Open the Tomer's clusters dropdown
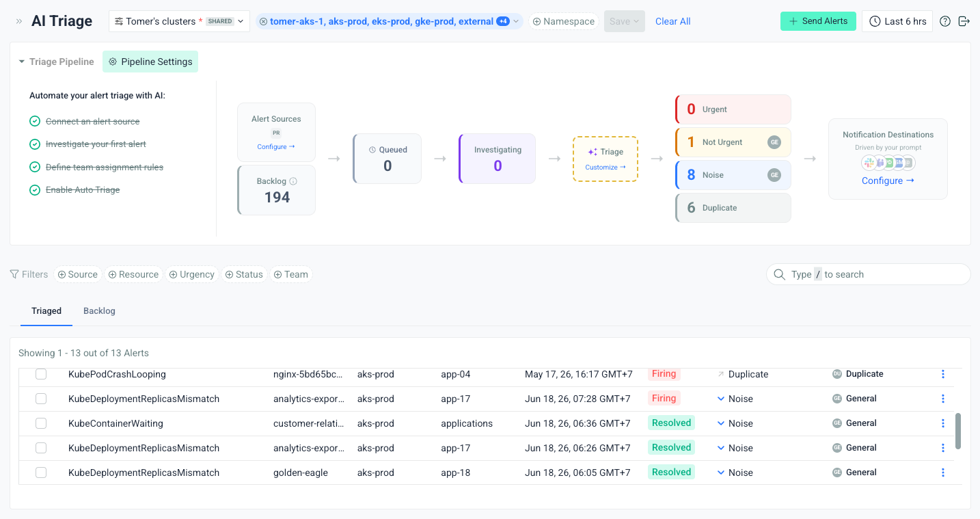This screenshot has height=519, width=980. click(x=179, y=21)
